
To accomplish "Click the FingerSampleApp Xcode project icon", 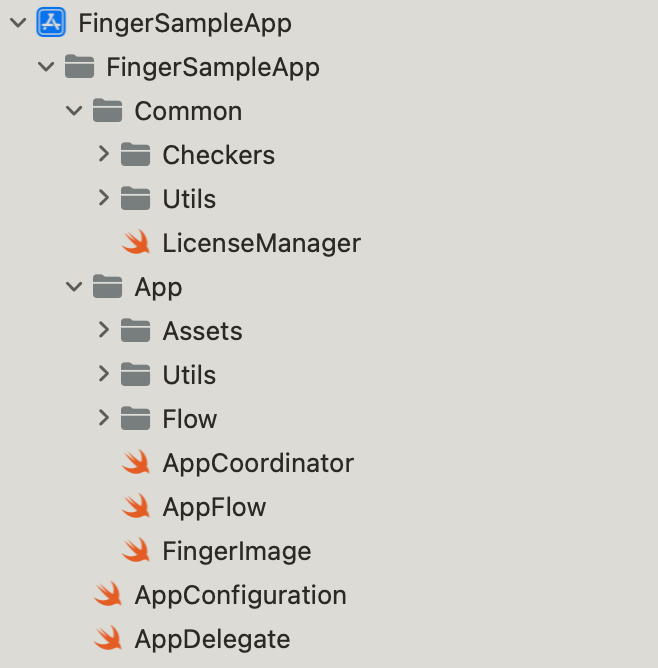I will coord(51,22).
